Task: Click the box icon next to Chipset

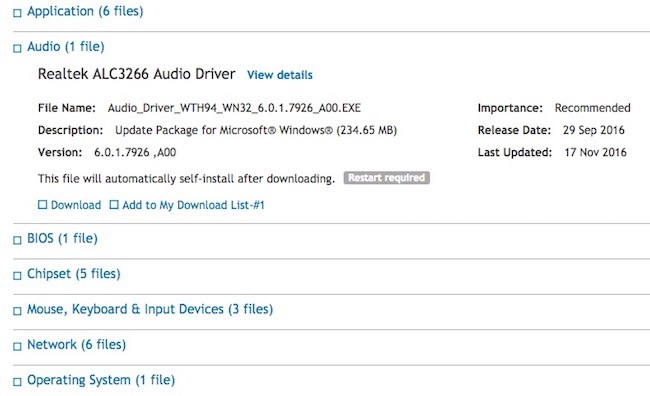Action: pyautogui.click(x=17, y=276)
